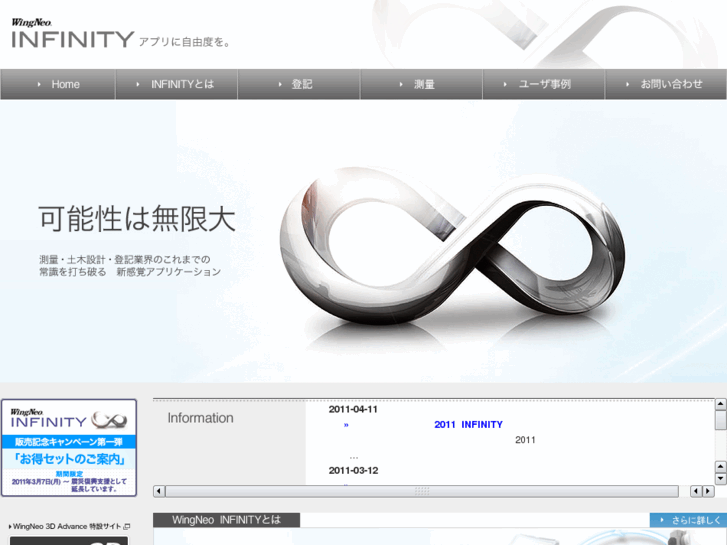727x545 pixels.
Task: Open the Home navigation item
Action: [57, 84]
